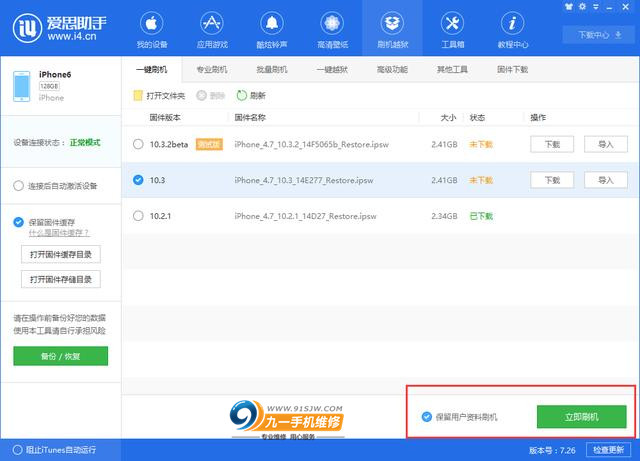Open the 高清壁纸 wallpapers section
The width and height of the screenshot is (640, 461).
(332, 30)
